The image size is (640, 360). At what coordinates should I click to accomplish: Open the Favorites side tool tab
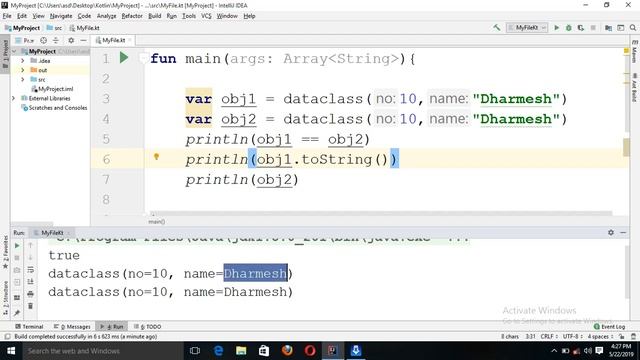coord(5,252)
